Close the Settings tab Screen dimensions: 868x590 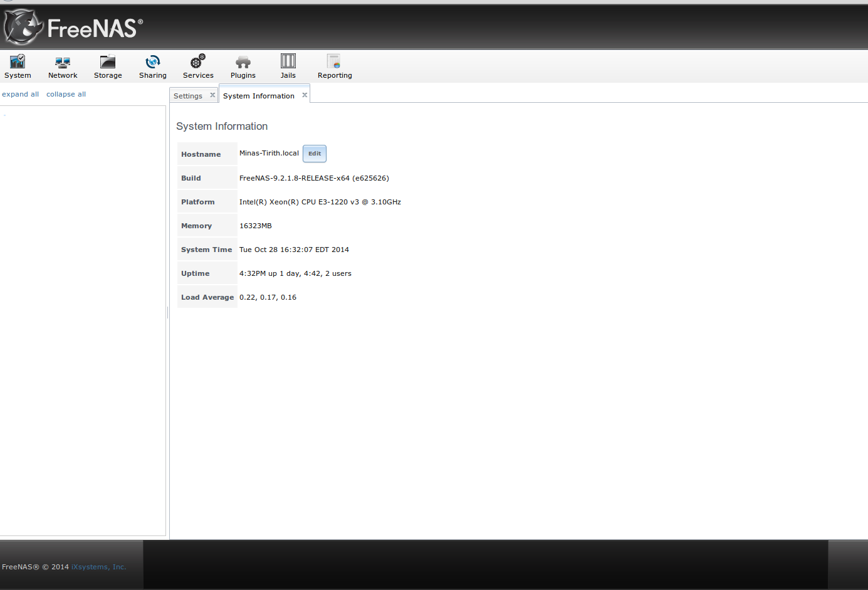pyautogui.click(x=212, y=95)
